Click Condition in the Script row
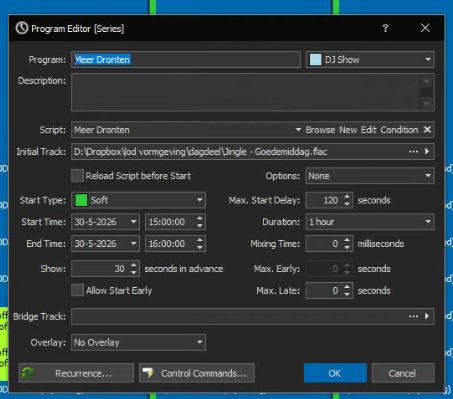The height and width of the screenshot is (399, 453). click(x=399, y=130)
